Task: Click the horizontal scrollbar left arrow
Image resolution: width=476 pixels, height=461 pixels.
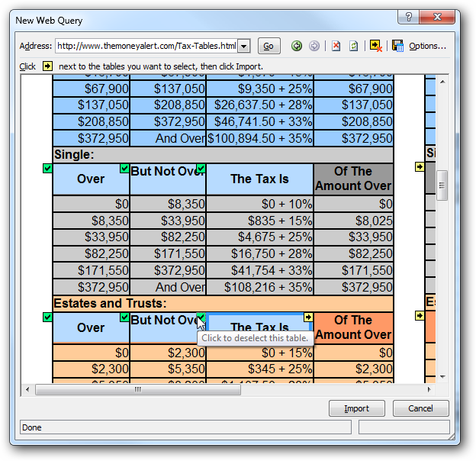Action: pyautogui.click(x=27, y=389)
